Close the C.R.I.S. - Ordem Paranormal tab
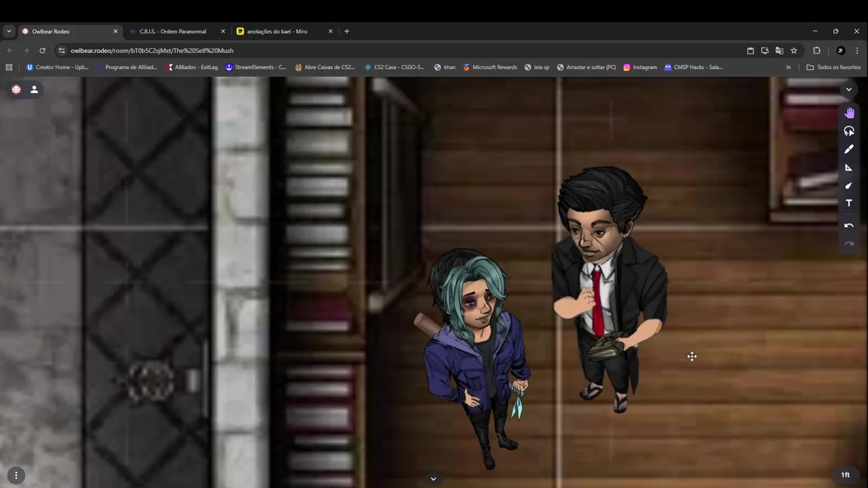Viewport: 868px width, 488px height. pos(223,31)
